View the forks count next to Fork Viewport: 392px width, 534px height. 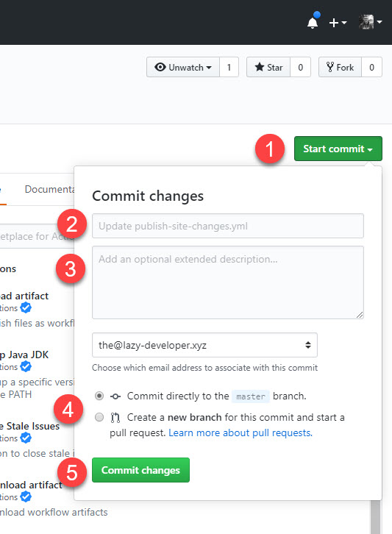pyautogui.click(x=371, y=68)
